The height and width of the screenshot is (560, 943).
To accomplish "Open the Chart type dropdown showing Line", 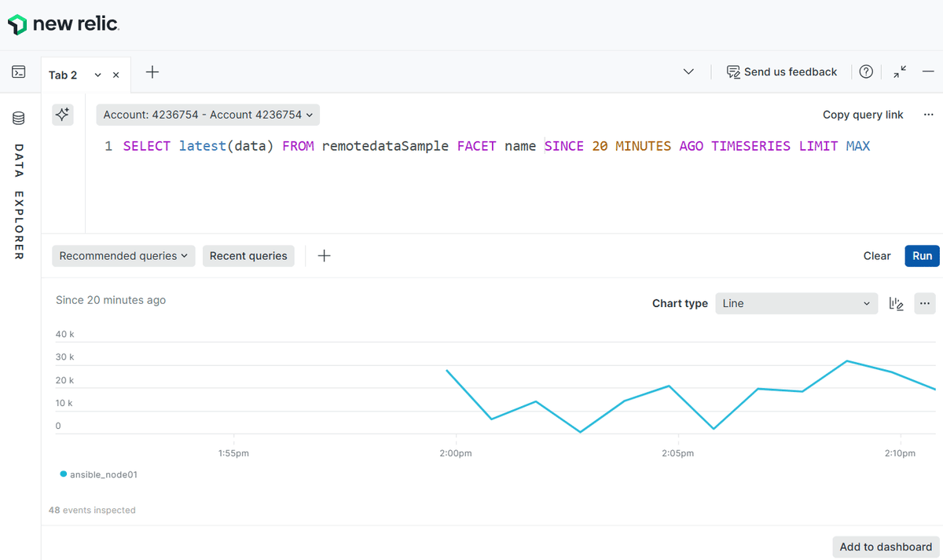I will tap(796, 303).
